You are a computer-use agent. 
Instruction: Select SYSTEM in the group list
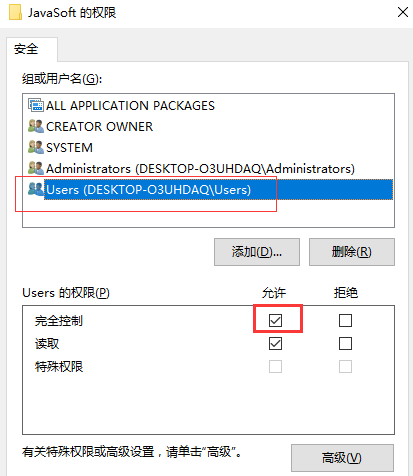coord(69,148)
